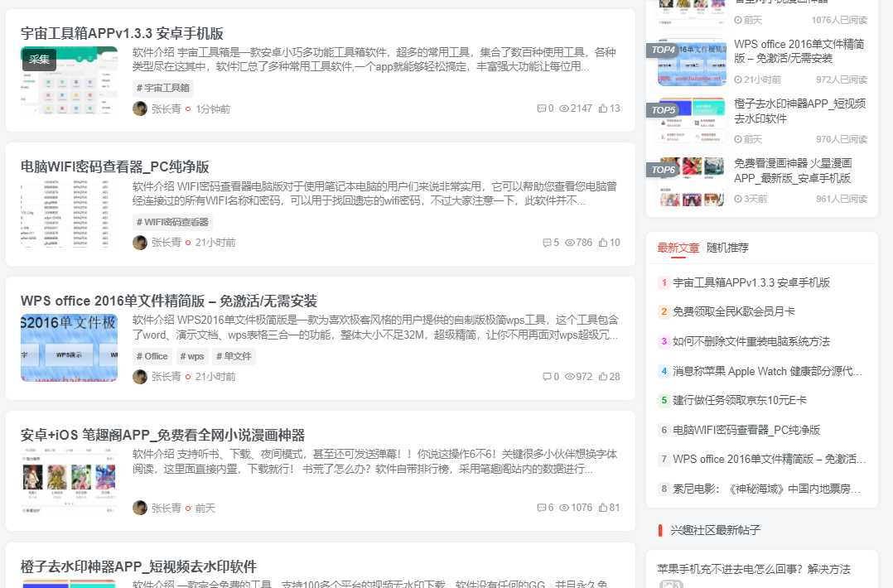
Task: Select the #wps tag
Action: [192, 356]
